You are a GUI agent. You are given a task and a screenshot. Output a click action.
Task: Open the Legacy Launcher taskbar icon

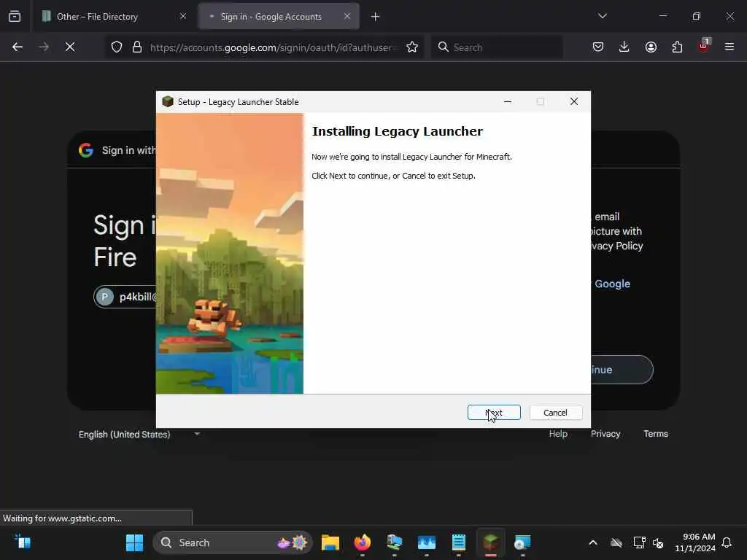[x=491, y=542]
